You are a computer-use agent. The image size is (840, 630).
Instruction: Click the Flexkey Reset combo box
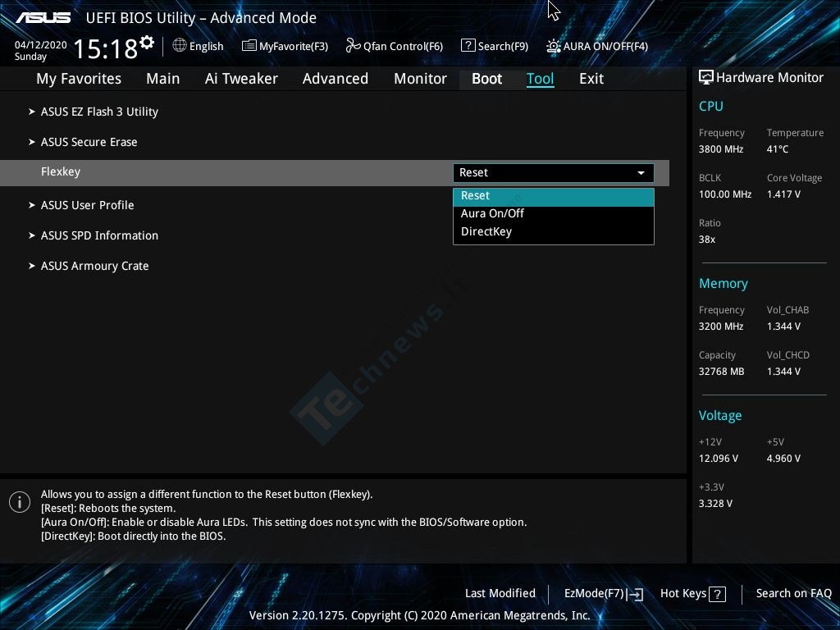point(554,173)
